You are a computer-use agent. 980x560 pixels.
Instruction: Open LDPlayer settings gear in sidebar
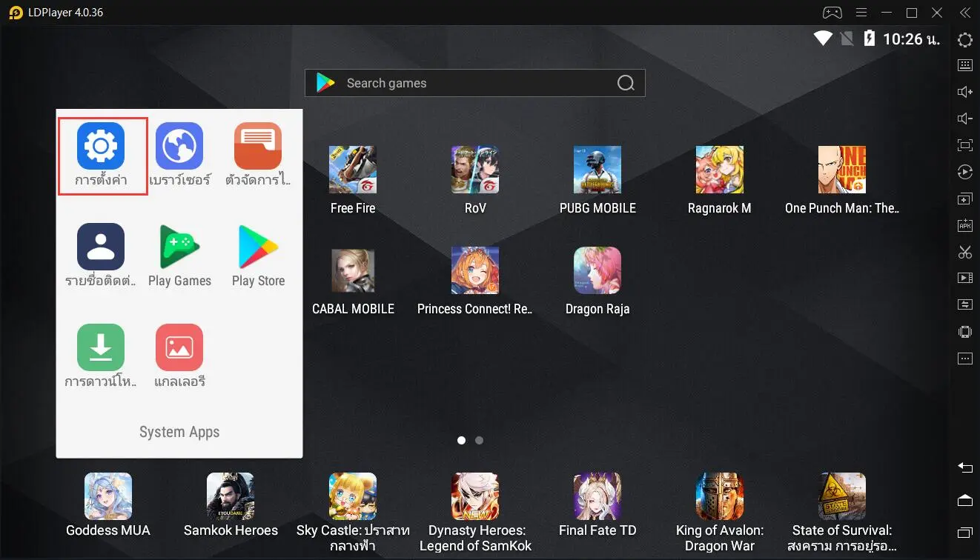[965, 40]
